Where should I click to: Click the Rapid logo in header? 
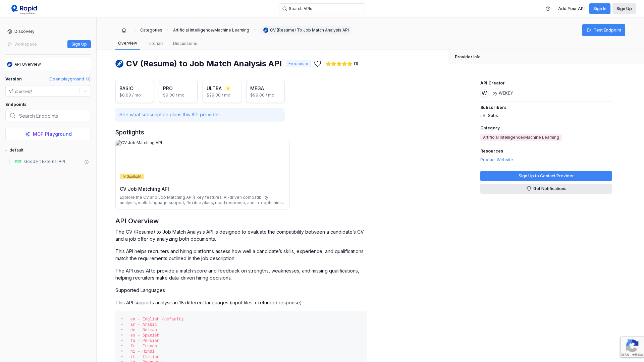pyautogui.click(x=24, y=9)
